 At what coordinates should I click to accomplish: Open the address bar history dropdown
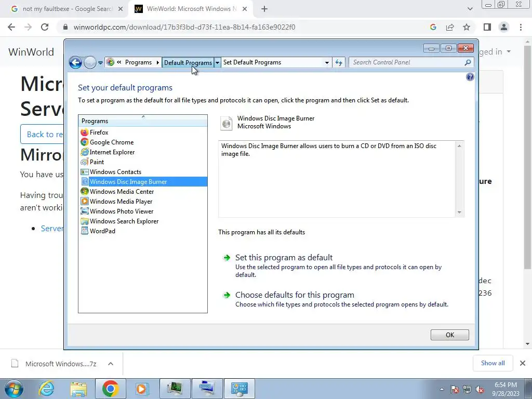click(x=327, y=62)
